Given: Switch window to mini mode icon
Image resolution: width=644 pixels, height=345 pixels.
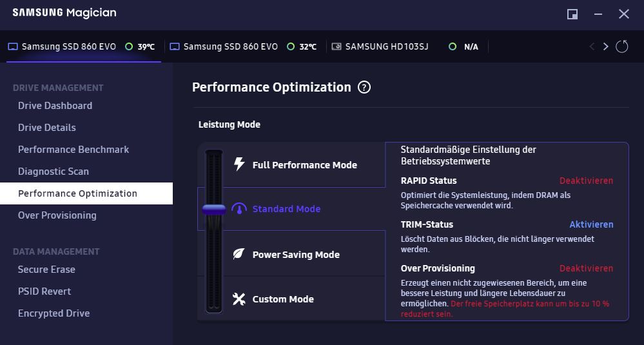Looking at the screenshot, I should (572, 14).
